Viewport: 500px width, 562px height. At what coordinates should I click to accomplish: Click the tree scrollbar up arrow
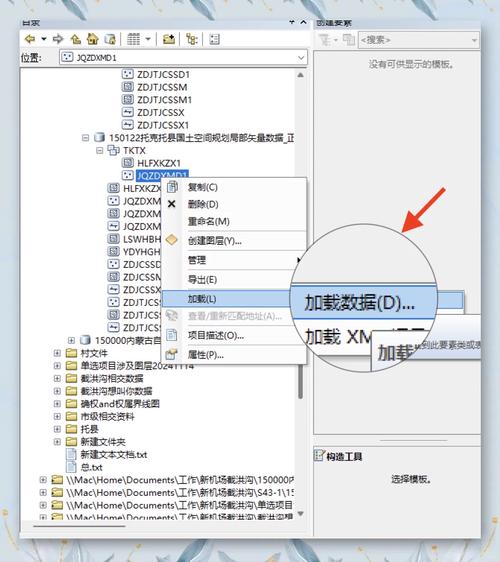click(300, 75)
